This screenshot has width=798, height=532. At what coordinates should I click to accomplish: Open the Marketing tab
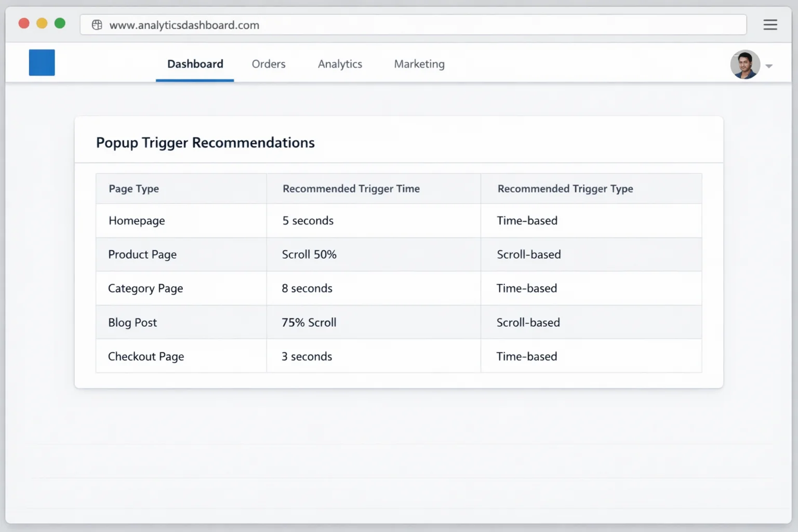pos(419,63)
